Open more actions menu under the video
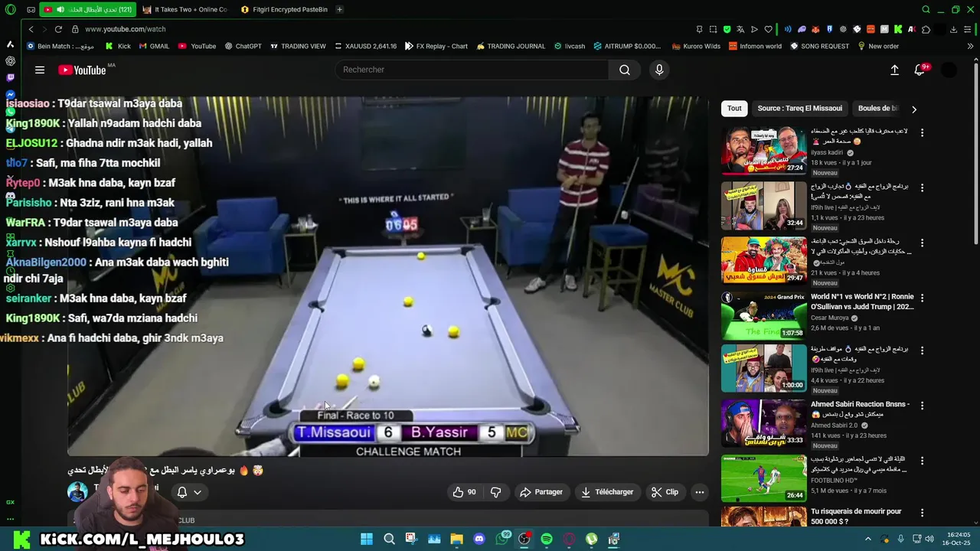Screen dimensions: 980x551 [x=699, y=492]
